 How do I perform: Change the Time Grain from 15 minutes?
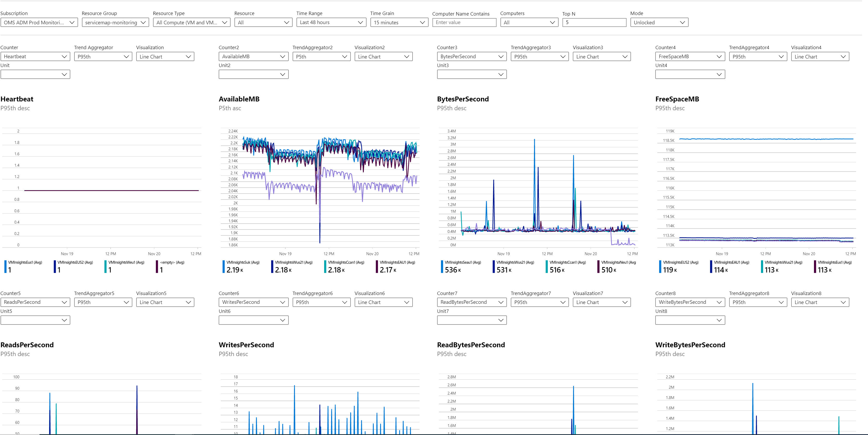pyautogui.click(x=399, y=22)
